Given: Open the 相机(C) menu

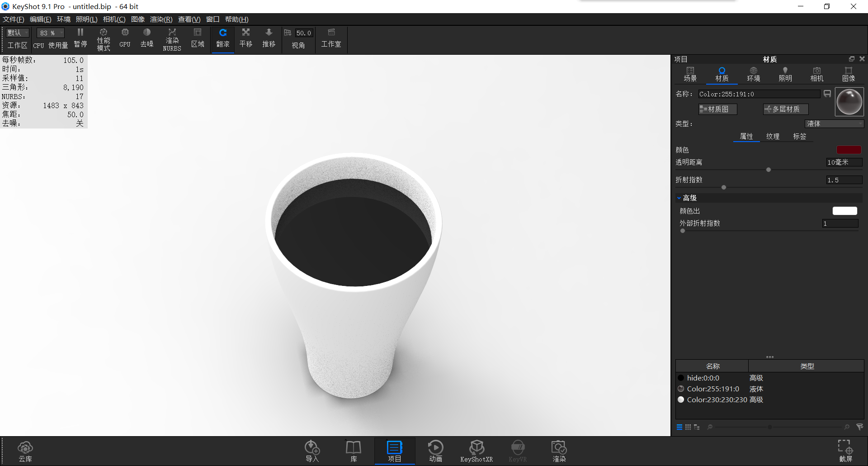Looking at the screenshot, I should [114, 19].
